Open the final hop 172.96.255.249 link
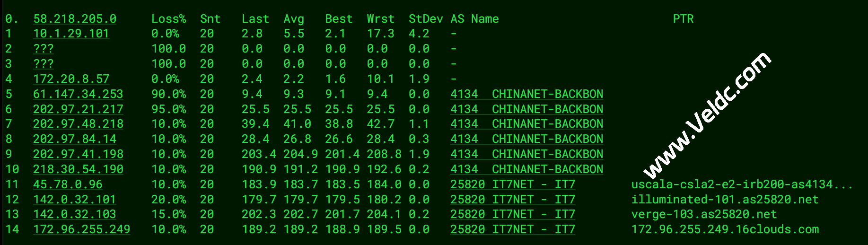 pos(81,229)
